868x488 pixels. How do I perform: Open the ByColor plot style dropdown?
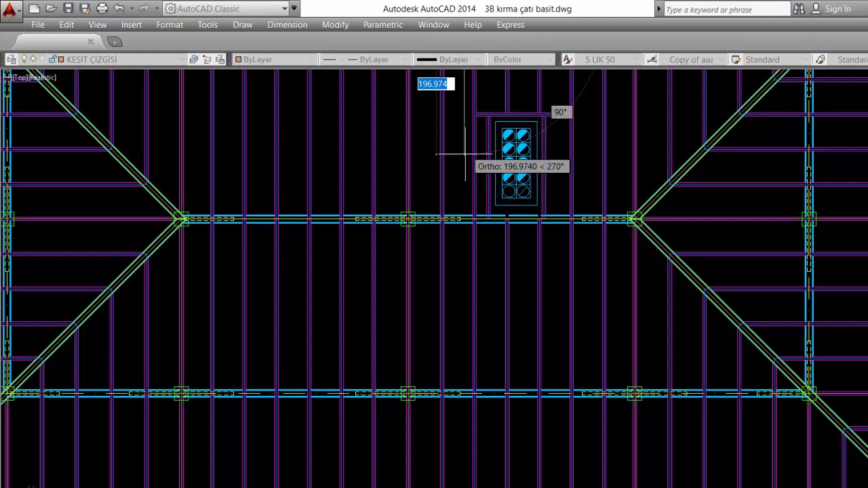522,60
